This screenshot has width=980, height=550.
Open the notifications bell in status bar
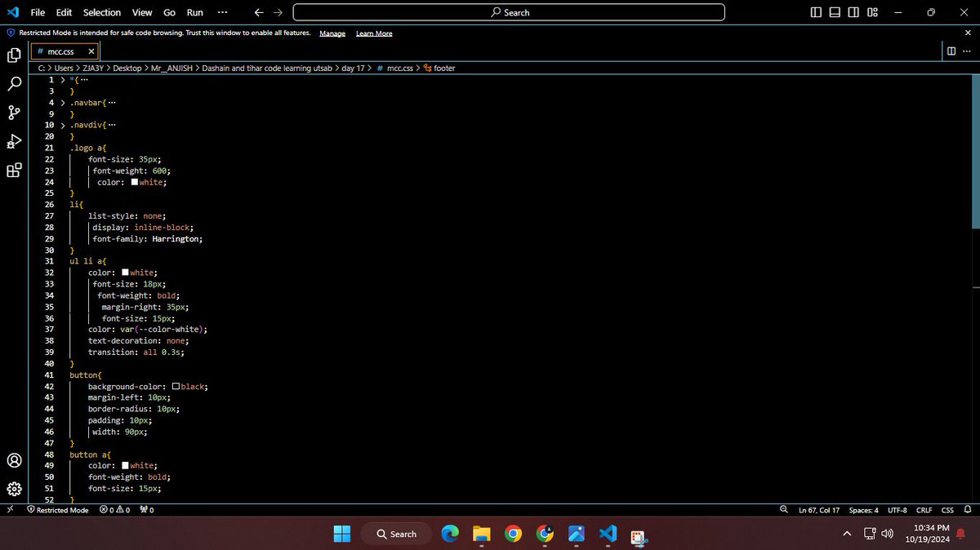point(968,509)
